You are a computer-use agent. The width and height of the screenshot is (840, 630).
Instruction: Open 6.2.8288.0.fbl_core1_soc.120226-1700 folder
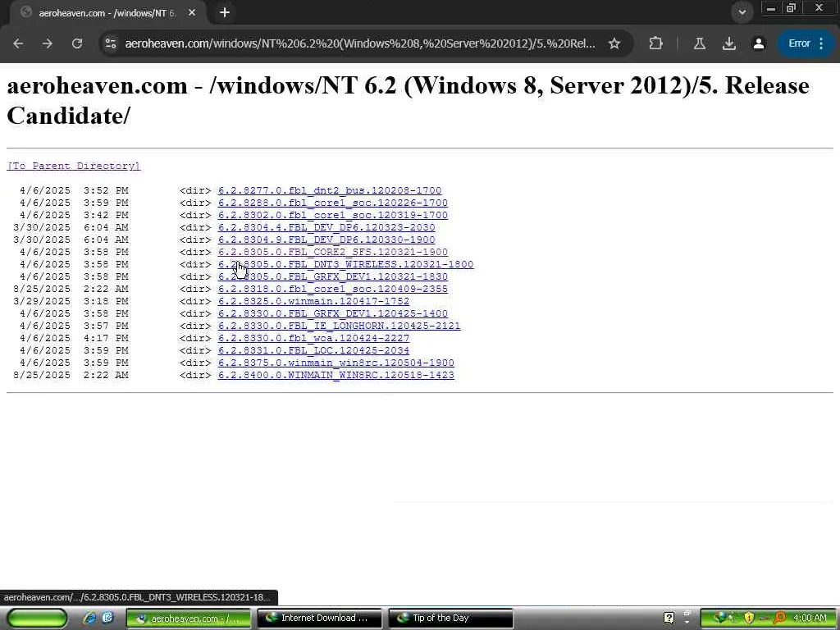333,203
